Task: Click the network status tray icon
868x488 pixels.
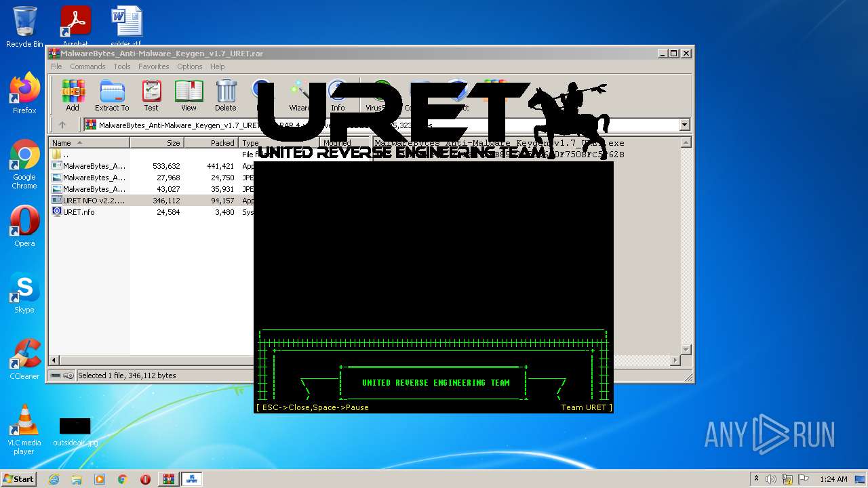Action: tap(787, 479)
